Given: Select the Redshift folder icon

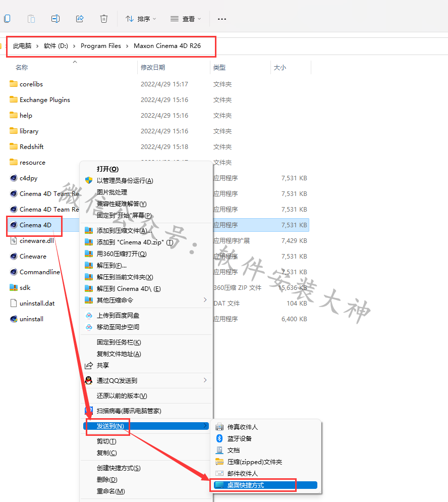Looking at the screenshot, I should coord(14,146).
